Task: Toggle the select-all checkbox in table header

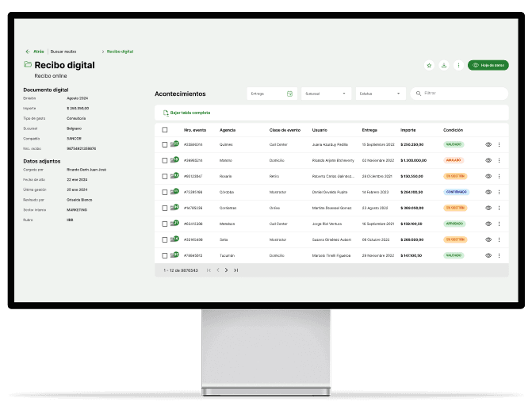Action: pos(165,129)
